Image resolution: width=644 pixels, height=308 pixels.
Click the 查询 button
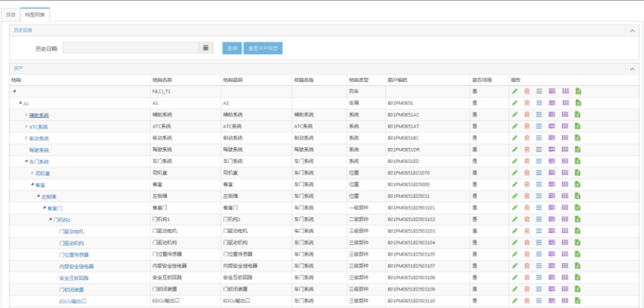pyautogui.click(x=232, y=48)
